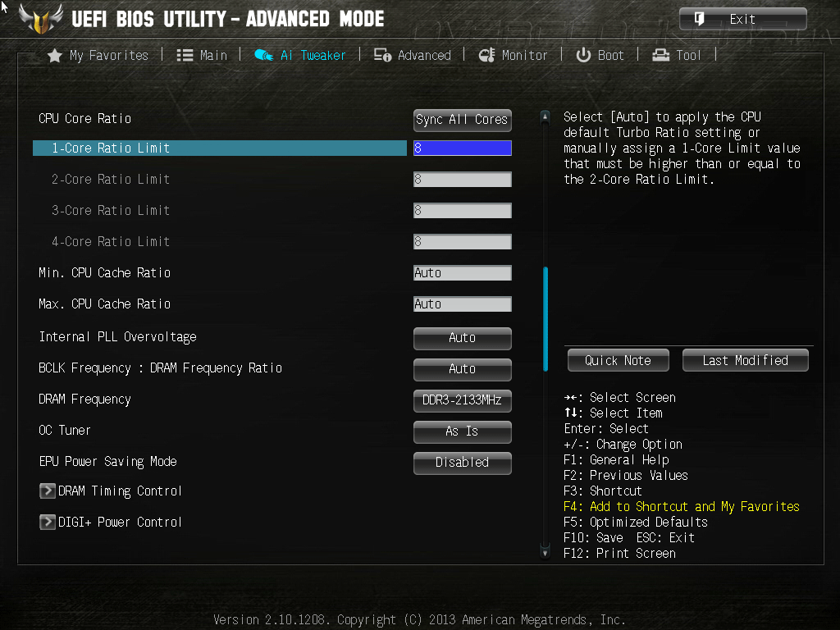Click the F3 Shortcut hint

603,491
